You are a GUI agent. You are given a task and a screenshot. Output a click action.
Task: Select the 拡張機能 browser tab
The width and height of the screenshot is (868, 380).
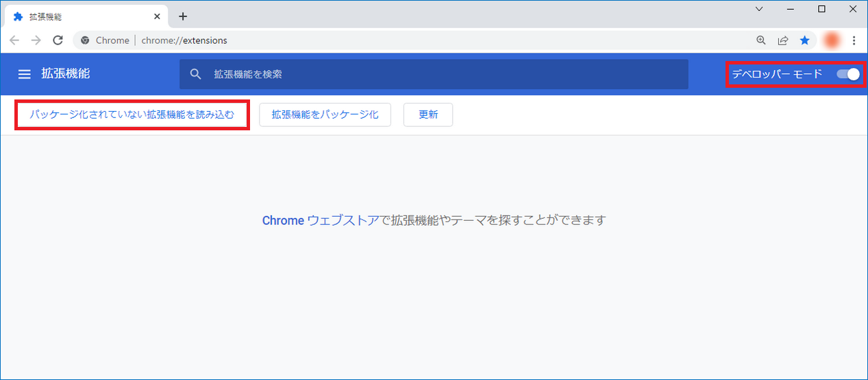(x=86, y=16)
